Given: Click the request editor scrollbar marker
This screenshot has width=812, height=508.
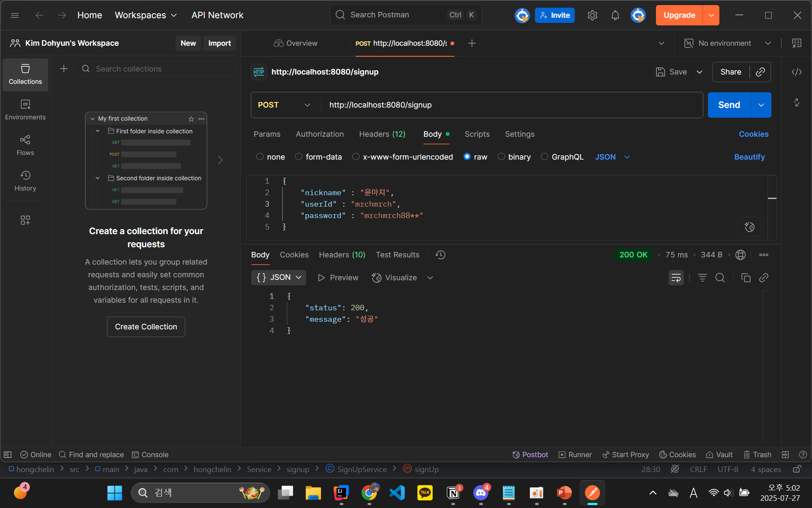Looking at the screenshot, I should point(772,198).
